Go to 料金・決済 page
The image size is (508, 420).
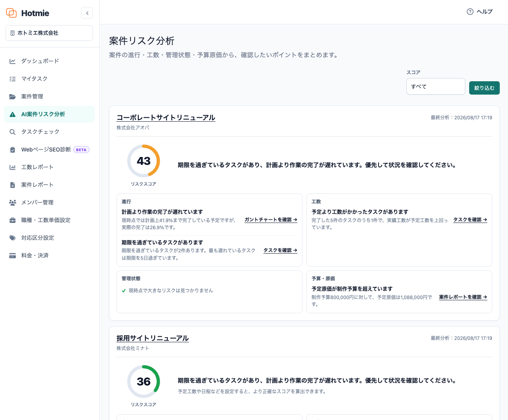(49, 256)
